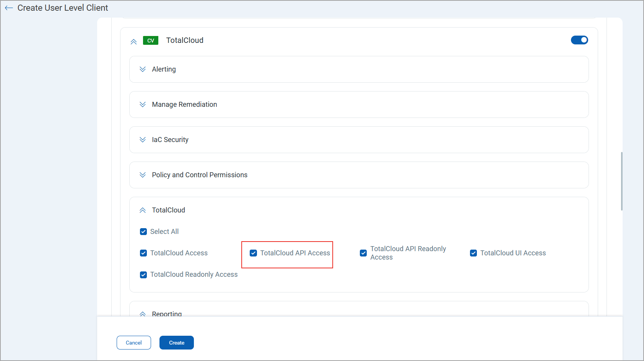Image resolution: width=644 pixels, height=361 pixels.
Task: Click the Create button
Action: (177, 343)
